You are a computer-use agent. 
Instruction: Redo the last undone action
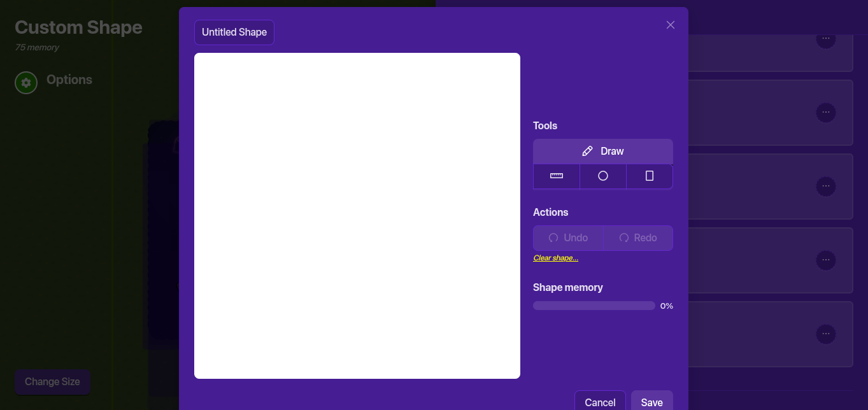[x=637, y=238]
